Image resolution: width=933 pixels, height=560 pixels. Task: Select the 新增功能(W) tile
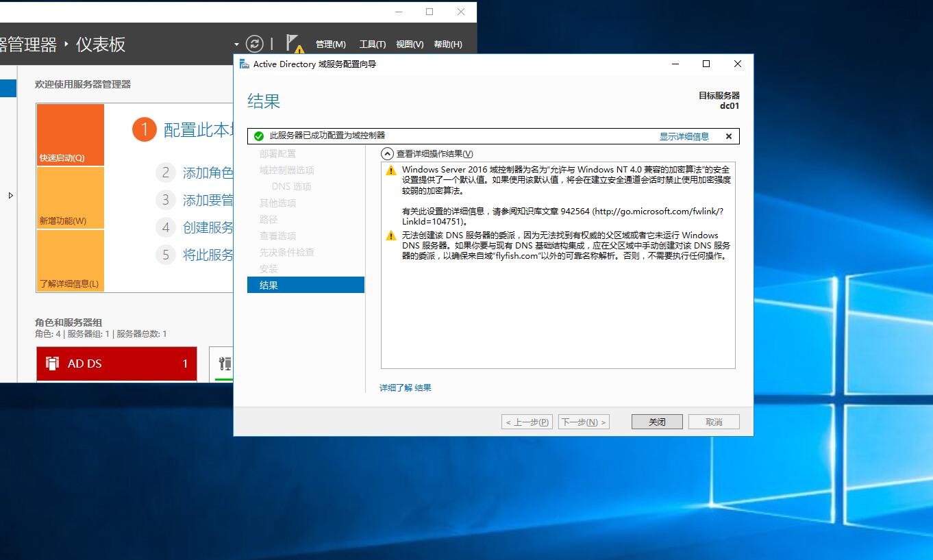coord(70,198)
